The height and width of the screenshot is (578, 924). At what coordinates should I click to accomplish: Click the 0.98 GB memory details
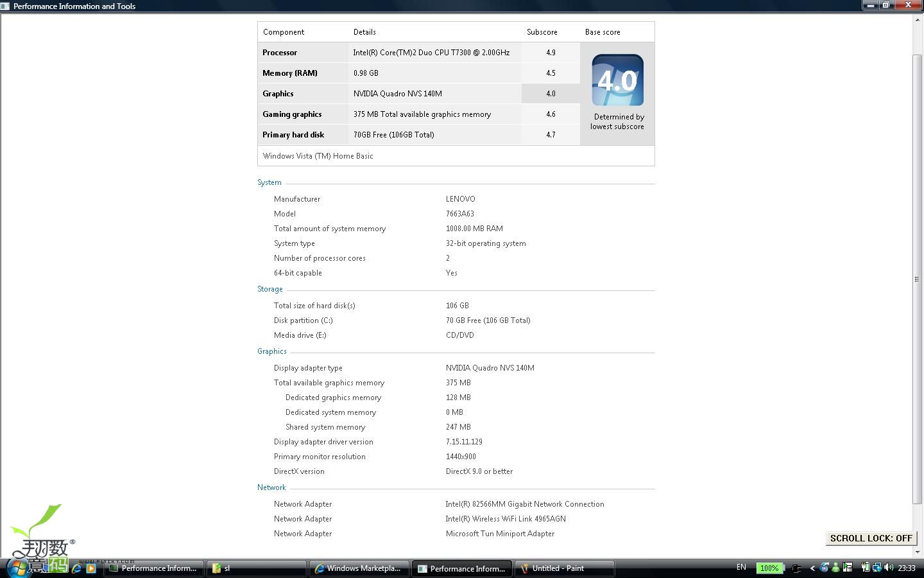[x=366, y=73]
